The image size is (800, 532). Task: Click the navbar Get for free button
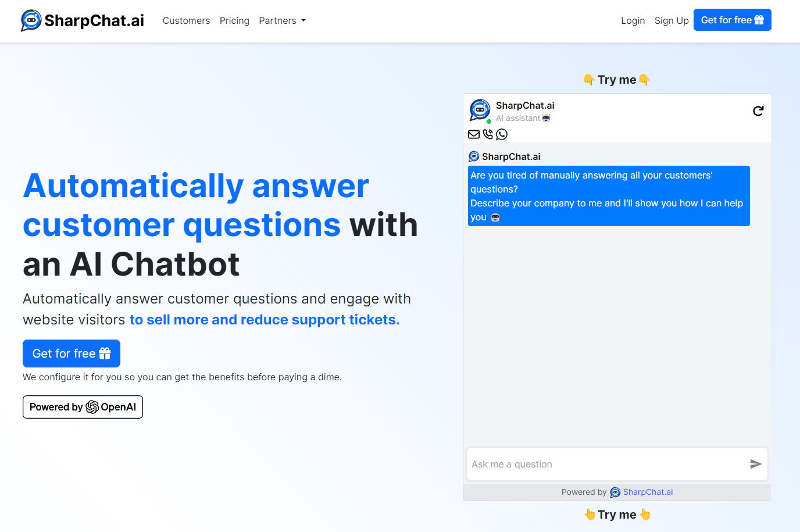click(x=732, y=20)
